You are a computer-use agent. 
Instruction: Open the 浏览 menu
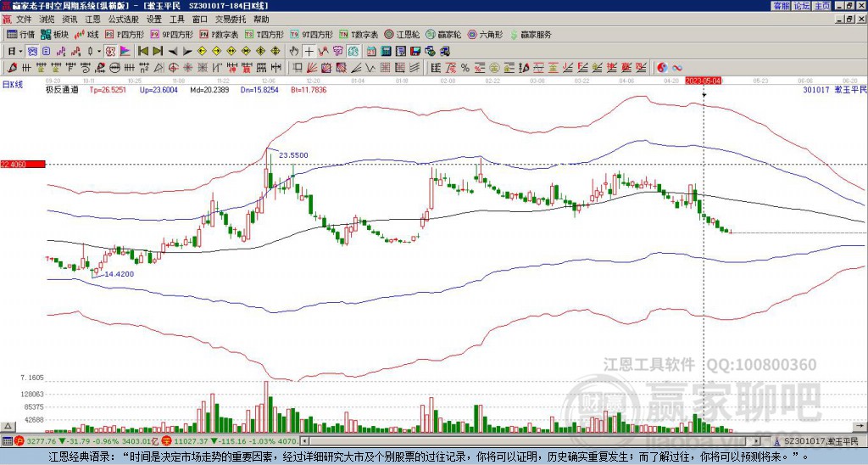tap(47, 20)
